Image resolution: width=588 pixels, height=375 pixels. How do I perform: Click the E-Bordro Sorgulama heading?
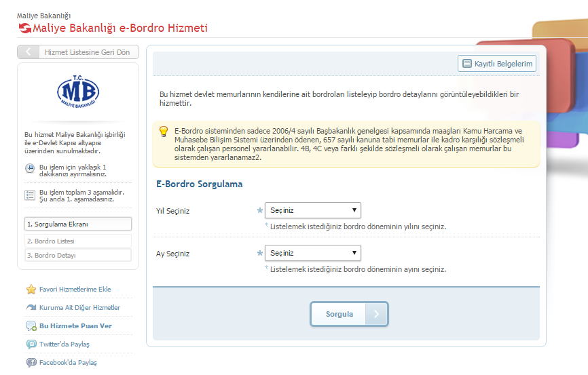coord(199,184)
